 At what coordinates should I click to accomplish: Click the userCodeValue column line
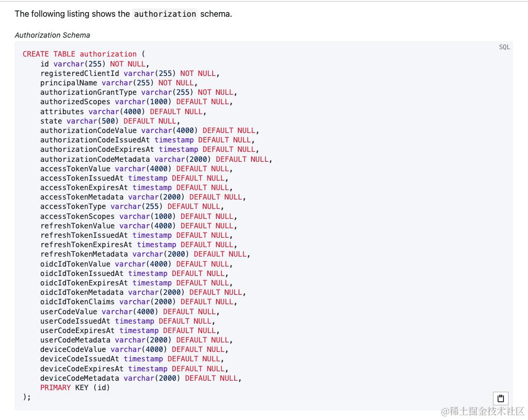pos(130,312)
